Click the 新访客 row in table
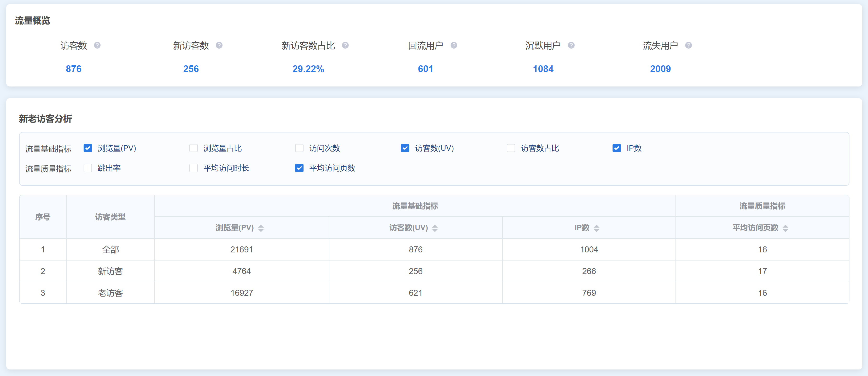 [x=110, y=271]
